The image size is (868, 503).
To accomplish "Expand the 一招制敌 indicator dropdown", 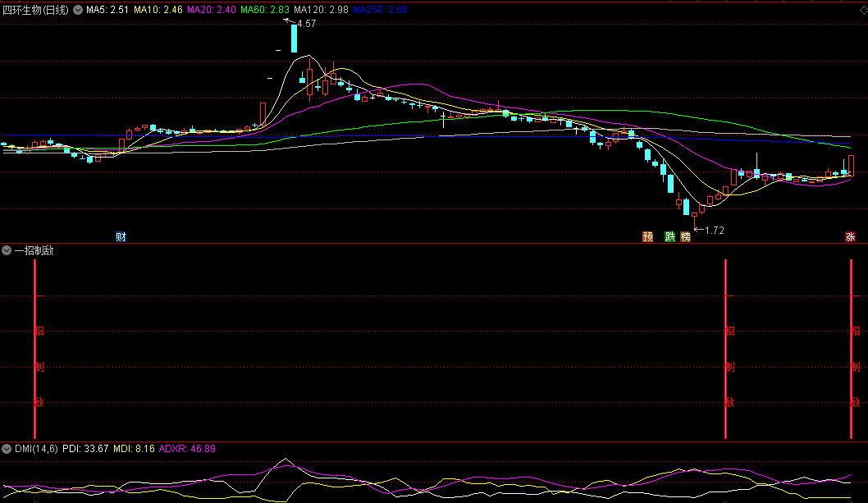I will point(7,251).
